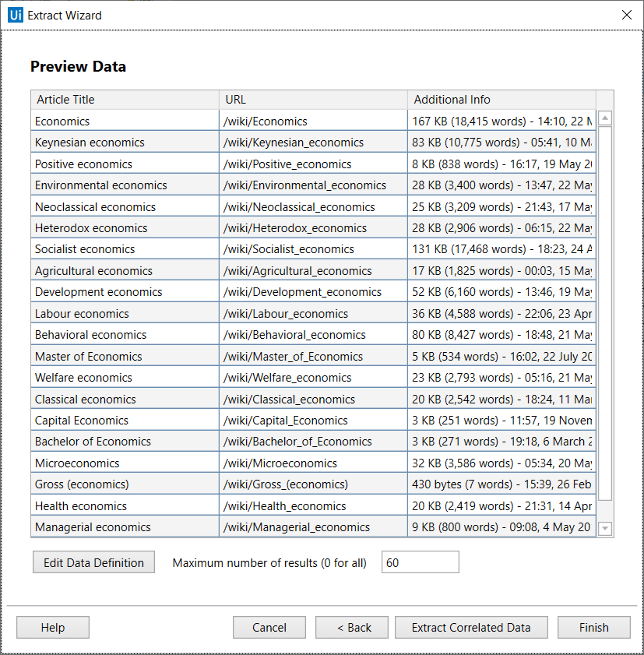Click the /wiki/Health_economics URL cell

pos(311,505)
